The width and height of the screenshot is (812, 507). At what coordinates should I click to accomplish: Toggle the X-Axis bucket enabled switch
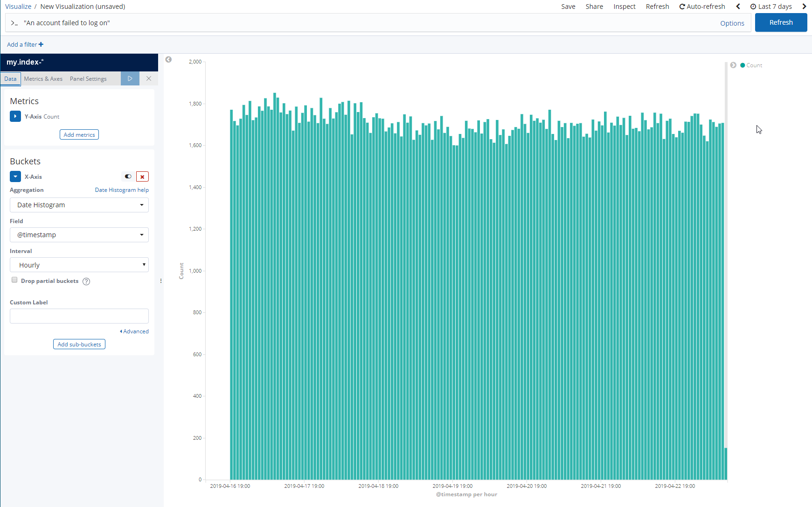coord(128,176)
